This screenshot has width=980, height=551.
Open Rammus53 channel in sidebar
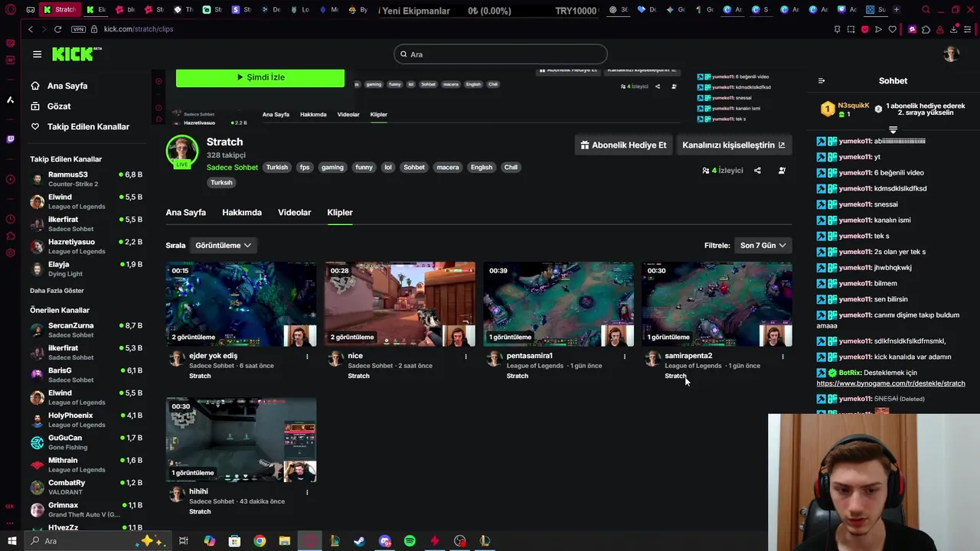click(87, 179)
